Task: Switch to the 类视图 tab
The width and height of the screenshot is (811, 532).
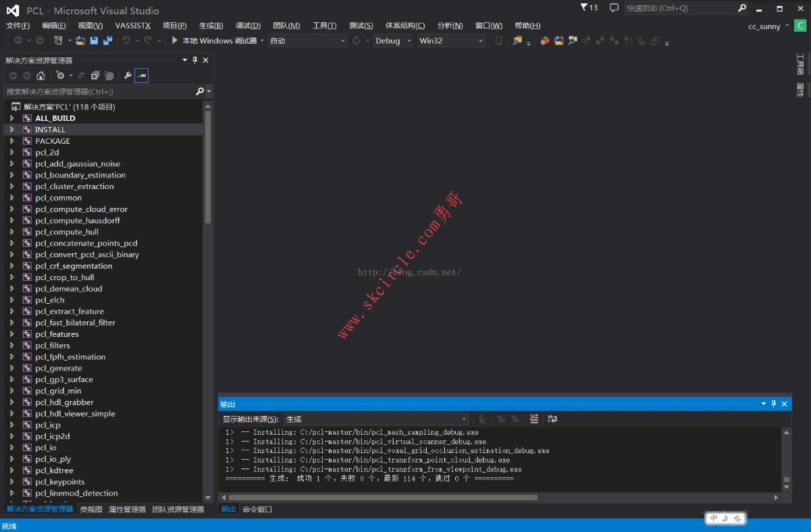Action: coord(91,510)
